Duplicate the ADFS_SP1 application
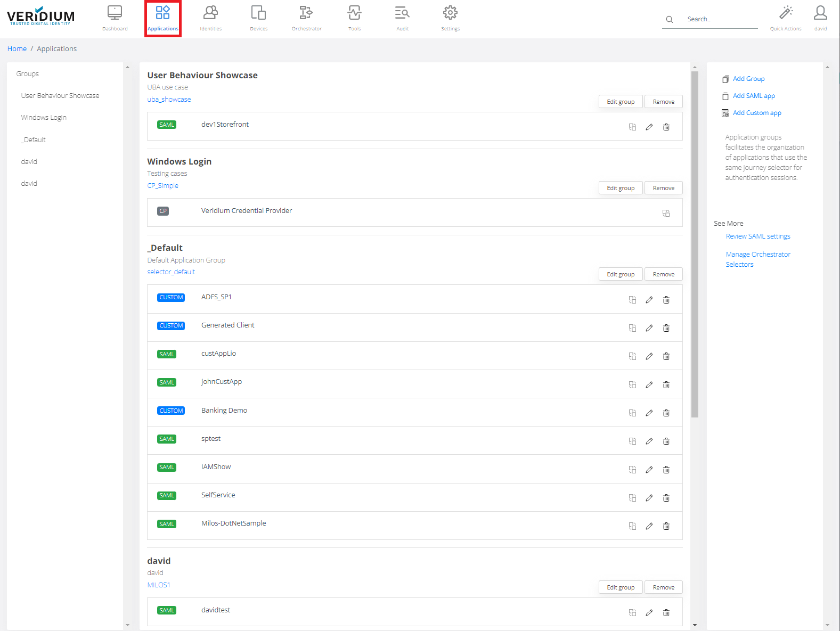This screenshot has height=631, width=840. coord(632,300)
